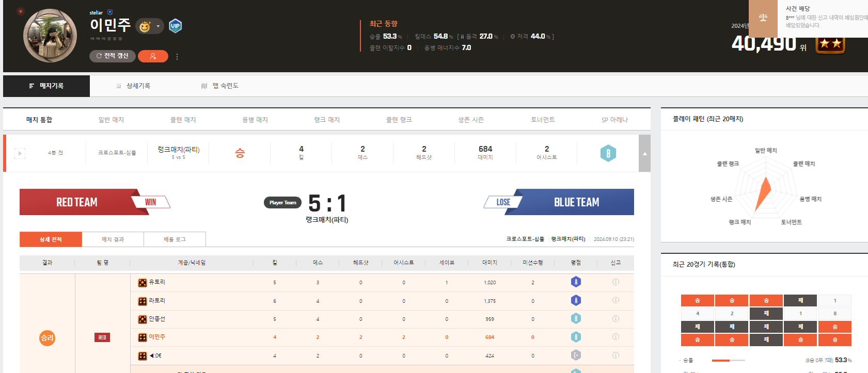Click the rank icon beside 라토리
The height and width of the screenshot is (373, 868).
pyautogui.click(x=143, y=301)
